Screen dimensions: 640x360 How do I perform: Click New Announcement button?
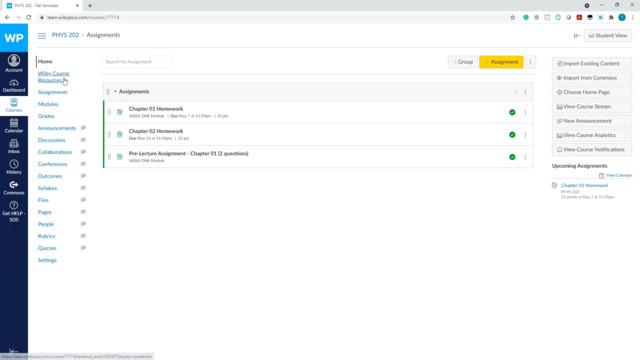(x=591, y=121)
